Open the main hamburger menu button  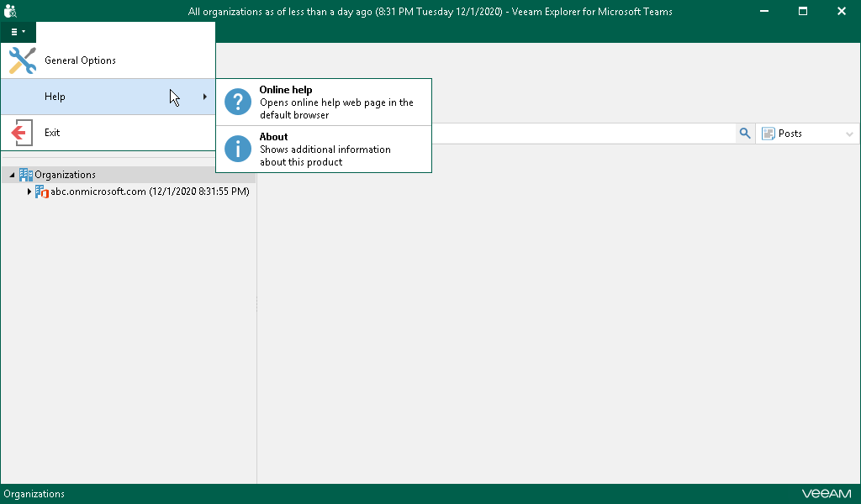[x=18, y=32]
